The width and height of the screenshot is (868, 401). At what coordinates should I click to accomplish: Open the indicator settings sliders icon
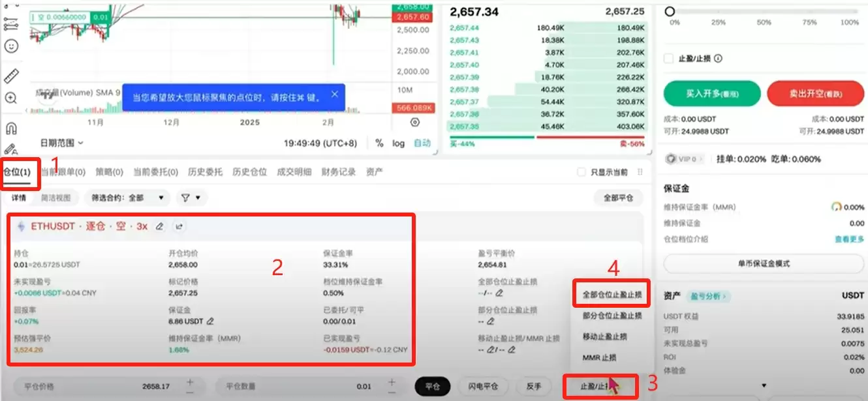[x=12, y=23]
